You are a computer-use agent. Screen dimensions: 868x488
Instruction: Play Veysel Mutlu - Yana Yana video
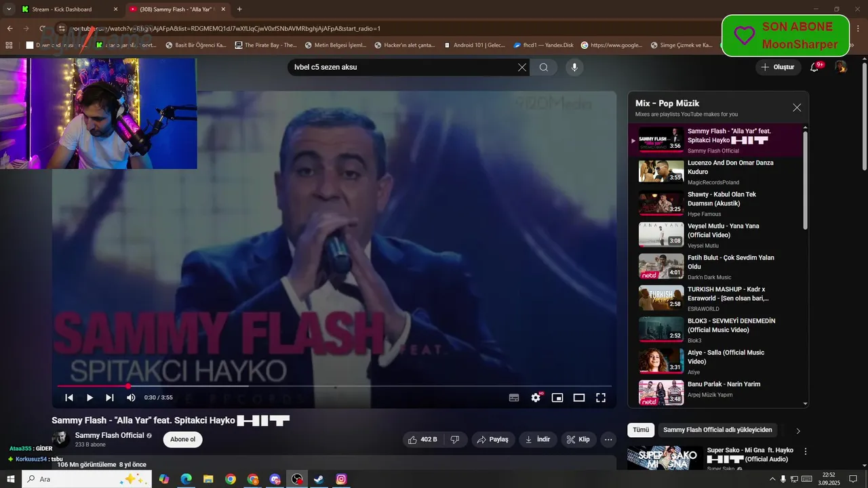[717, 235]
